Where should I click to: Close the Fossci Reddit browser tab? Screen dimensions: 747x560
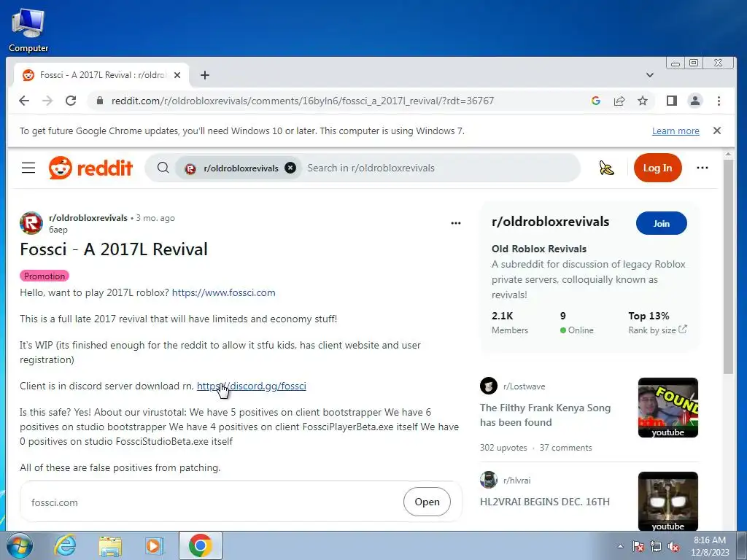pos(177,75)
